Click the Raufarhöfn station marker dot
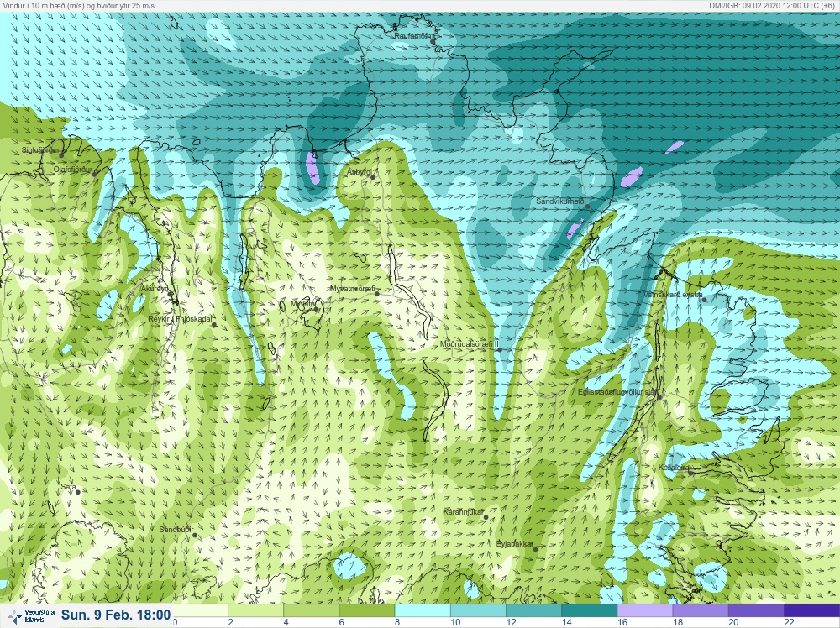The image size is (840, 628). 433,42
